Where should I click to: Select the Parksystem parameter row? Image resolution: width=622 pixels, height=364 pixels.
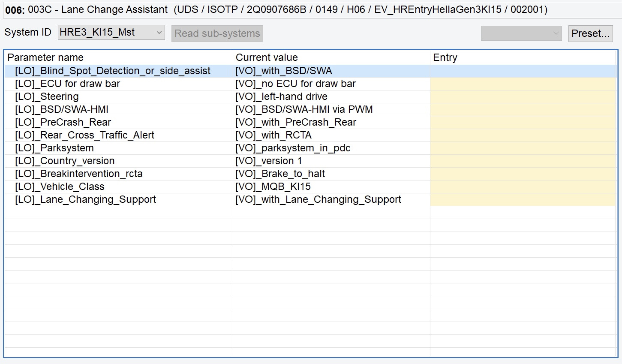(54, 148)
